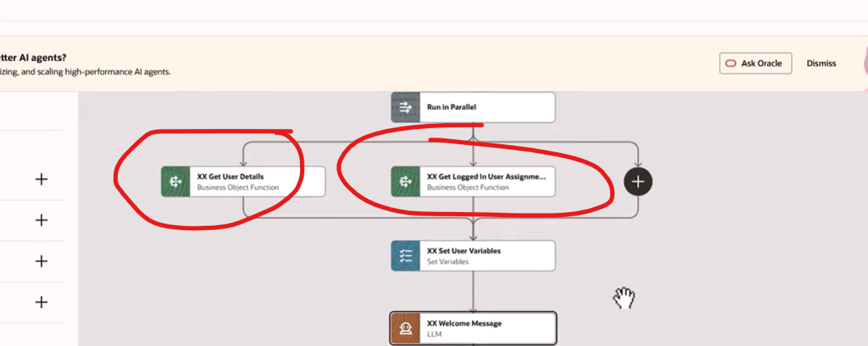Select the XX Get User Details node title
Image resolution: width=868 pixels, height=346 pixels.
[x=230, y=176]
